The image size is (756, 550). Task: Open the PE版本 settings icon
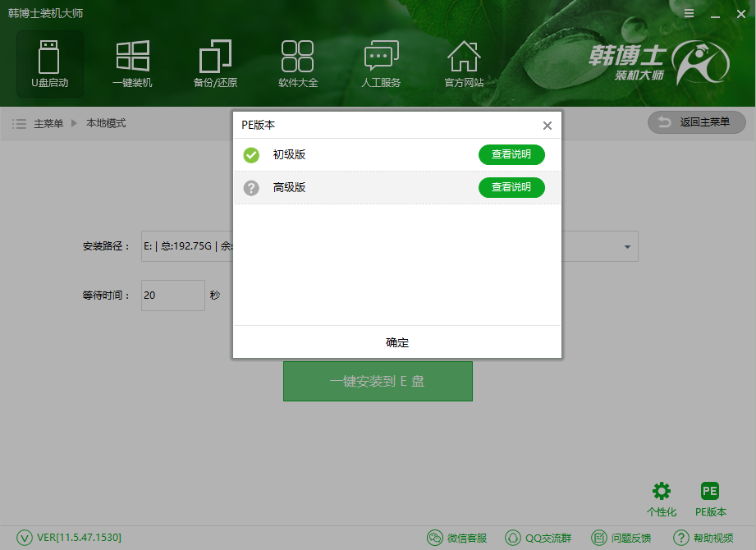click(709, 497)
